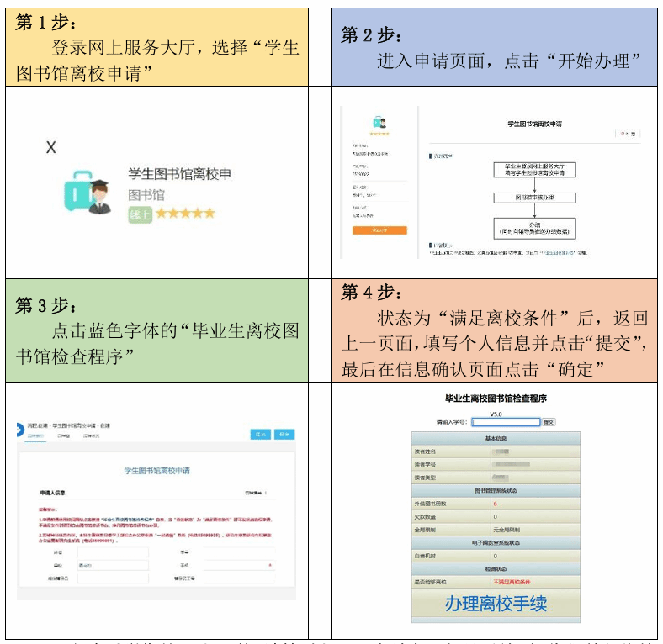Click the first input field in 申请人信息
Image resolution: width=663 pixels, height=644 pixels.
tap(112, 553)
